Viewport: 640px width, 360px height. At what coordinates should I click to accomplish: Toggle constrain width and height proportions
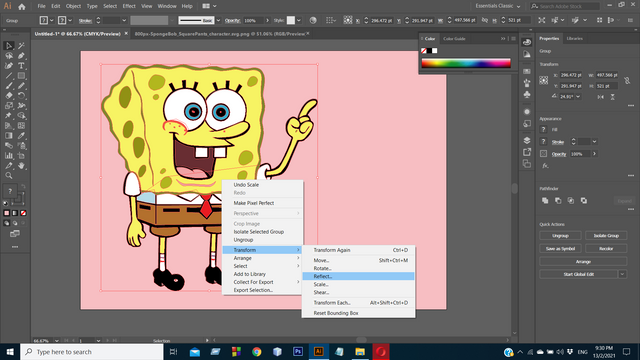(x=627, y=80)
